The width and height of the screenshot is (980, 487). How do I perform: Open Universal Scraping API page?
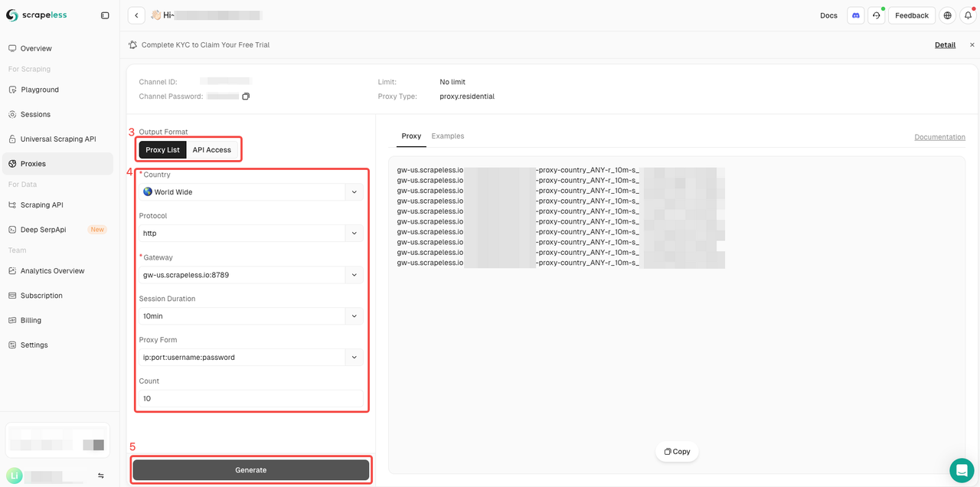(x=60, y=139)
